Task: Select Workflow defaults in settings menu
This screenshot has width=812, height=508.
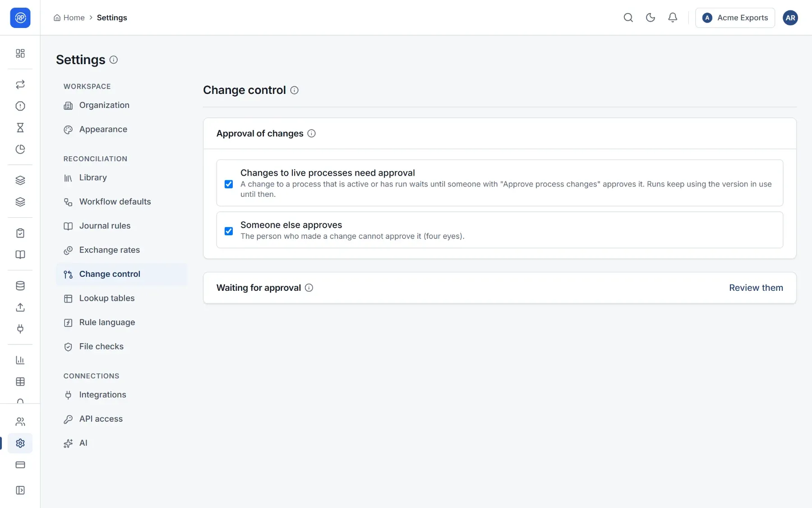Action: point(121,202)
